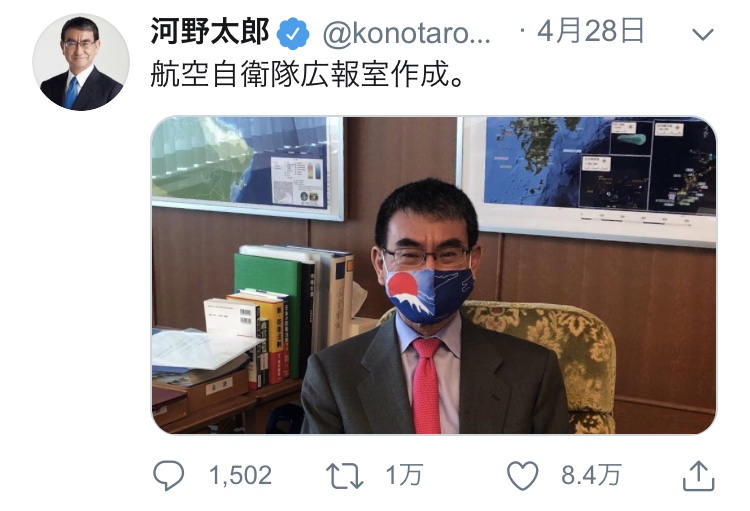
Task: Click the 8.4万 likes count
Action: [x=591, y=475]
